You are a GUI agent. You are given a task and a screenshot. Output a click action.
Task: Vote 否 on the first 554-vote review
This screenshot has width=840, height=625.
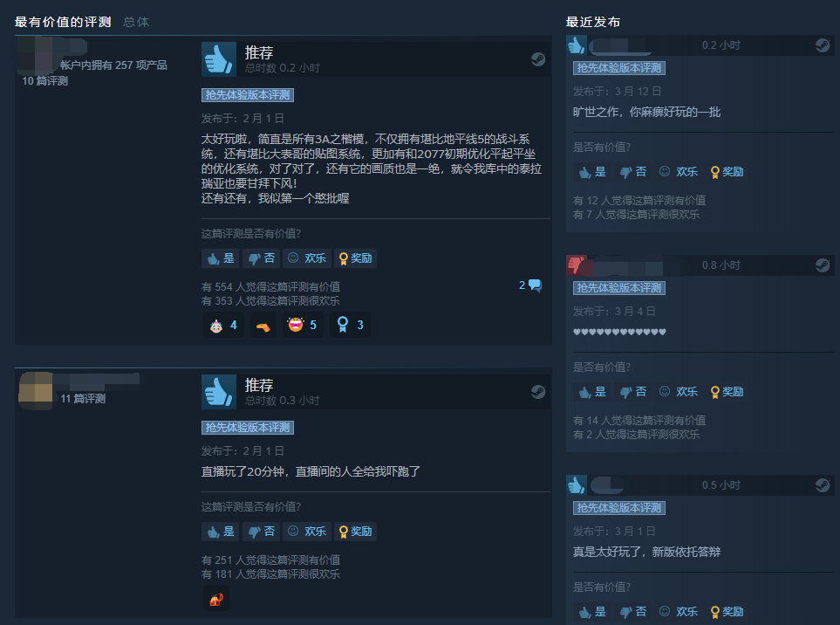tap(261, 258)
